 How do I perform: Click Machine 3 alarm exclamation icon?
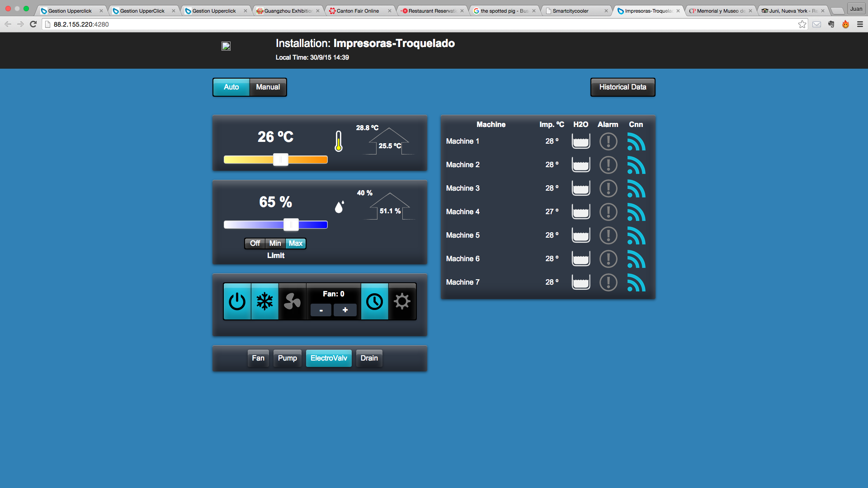pyautogui.click(x=608, y=188)
